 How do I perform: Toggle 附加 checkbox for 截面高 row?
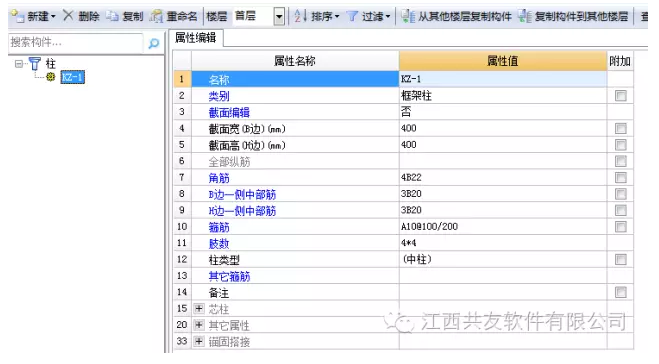[620, 145]
